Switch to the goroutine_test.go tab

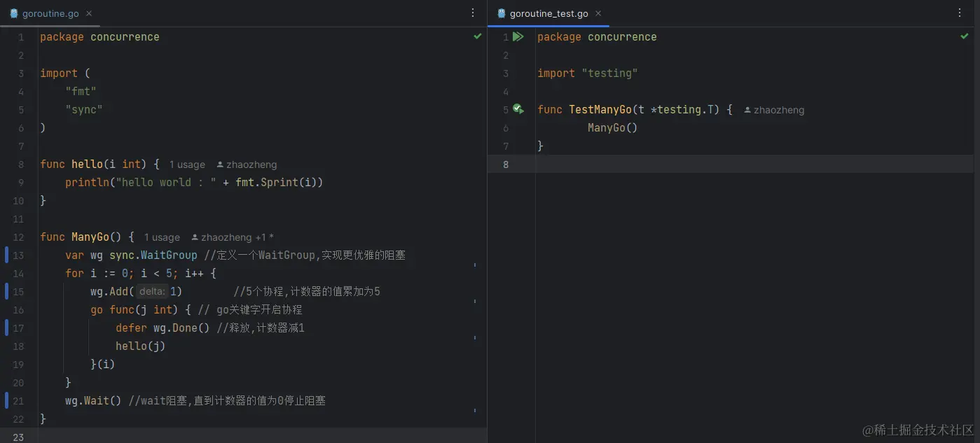click(x=548, y=13)
